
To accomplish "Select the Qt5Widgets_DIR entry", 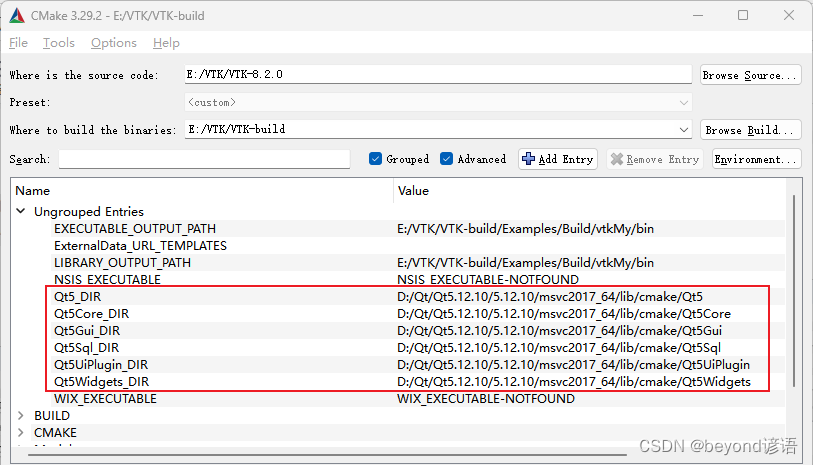I will point(101,382).
